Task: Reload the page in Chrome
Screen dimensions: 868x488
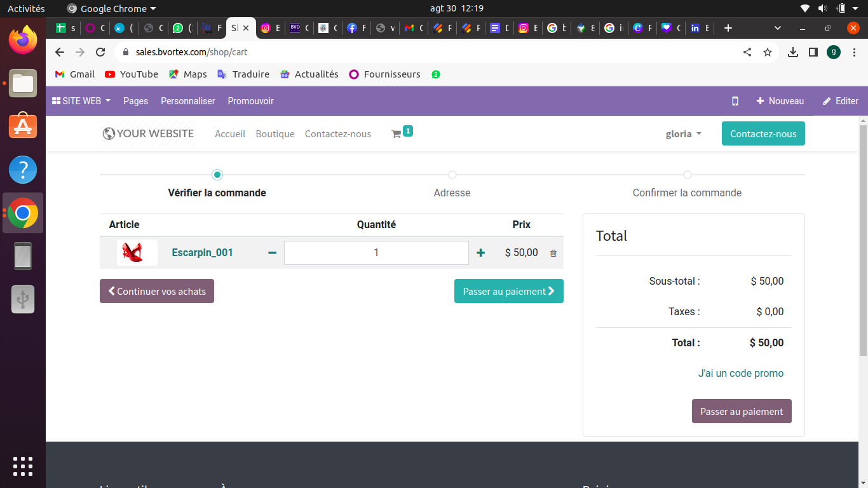Action: click(100, 52)
